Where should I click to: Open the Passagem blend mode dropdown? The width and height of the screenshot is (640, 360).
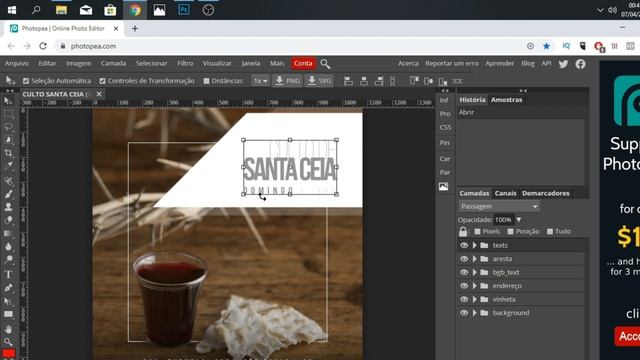click(499, 206)
